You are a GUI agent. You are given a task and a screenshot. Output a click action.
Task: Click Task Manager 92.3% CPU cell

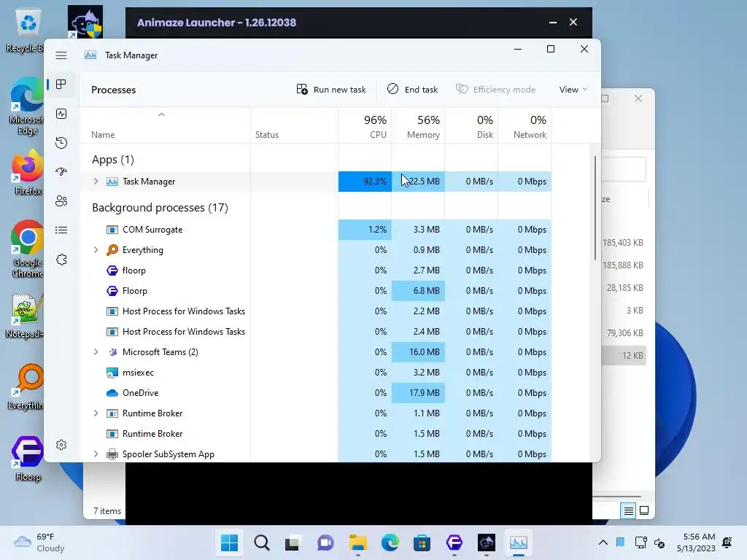point(365,182)
